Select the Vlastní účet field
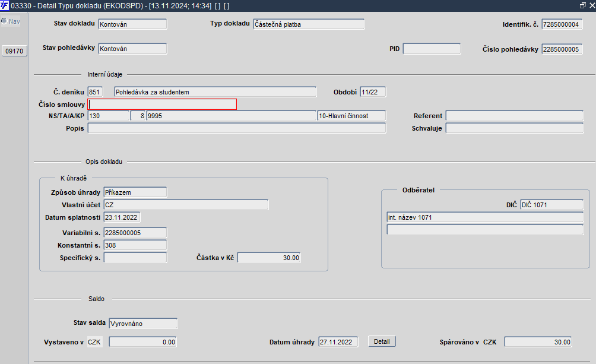 [186, 205]
